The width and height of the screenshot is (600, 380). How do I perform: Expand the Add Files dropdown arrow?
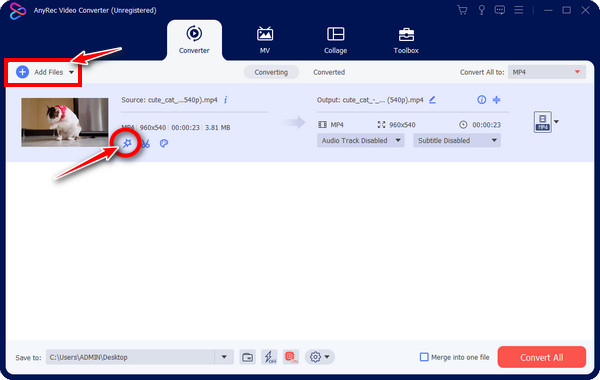coord(72,72)
